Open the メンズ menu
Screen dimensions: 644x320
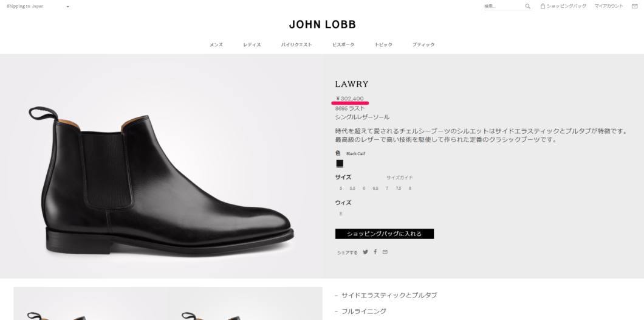coord(216,44)
